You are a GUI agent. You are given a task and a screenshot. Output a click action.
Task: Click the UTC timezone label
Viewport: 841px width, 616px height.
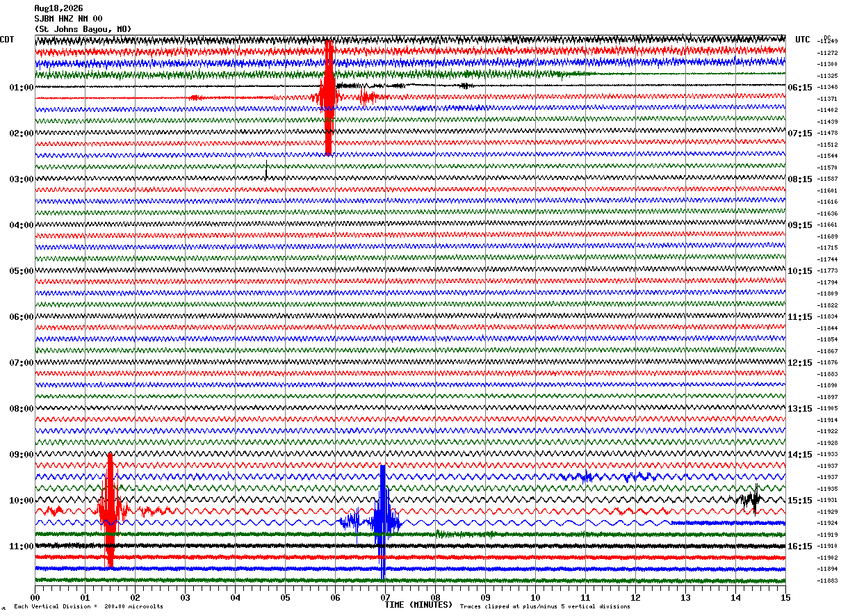(803, 40)
